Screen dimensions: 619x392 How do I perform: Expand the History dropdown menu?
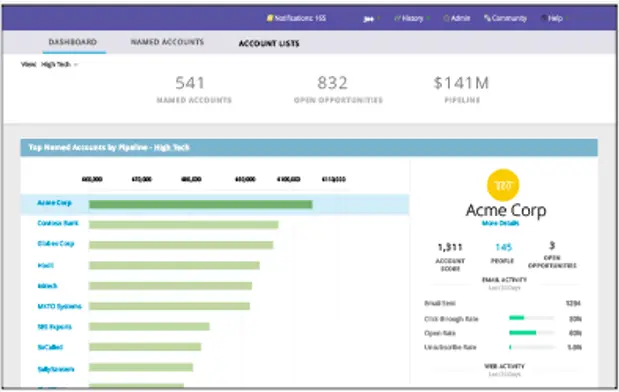[x=412, y=18]
